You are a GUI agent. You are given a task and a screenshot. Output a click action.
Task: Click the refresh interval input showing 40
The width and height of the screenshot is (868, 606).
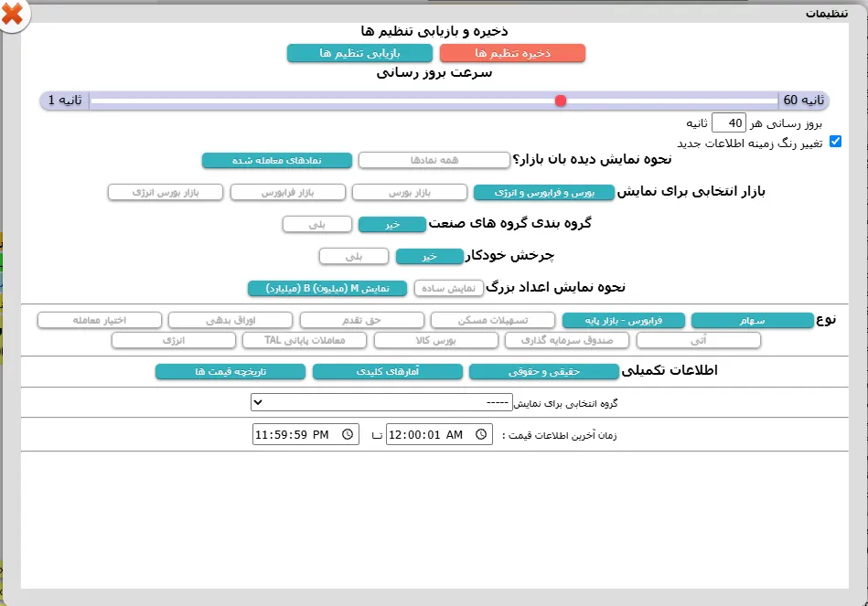728,122
